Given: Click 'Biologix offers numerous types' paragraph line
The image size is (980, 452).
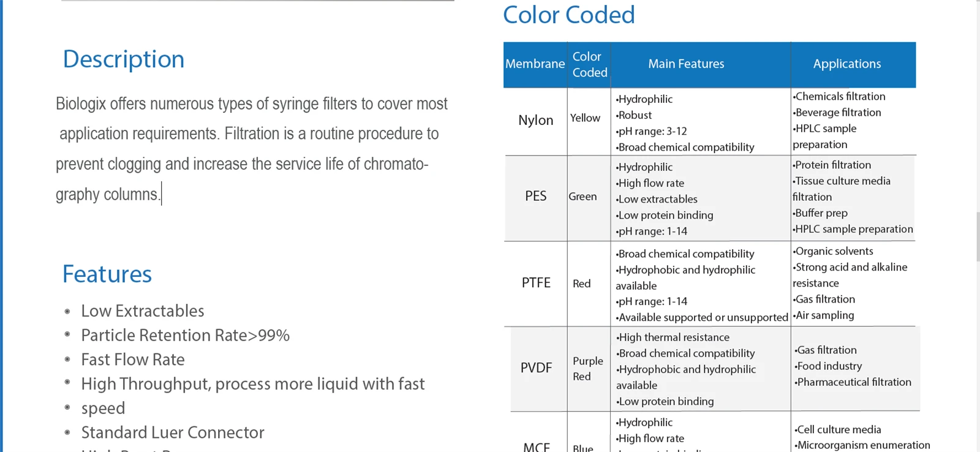Looking at the screenshot, I should 252,104.
